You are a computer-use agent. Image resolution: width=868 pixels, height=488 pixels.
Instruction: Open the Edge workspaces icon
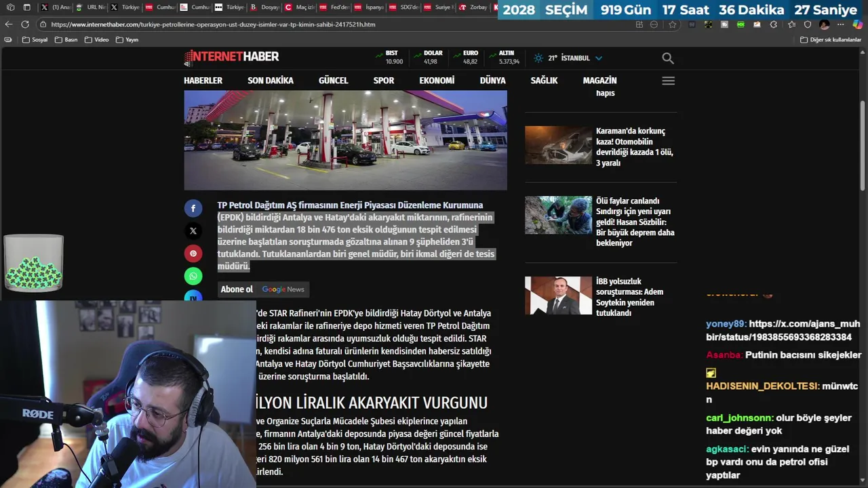(x=10, y=7)
